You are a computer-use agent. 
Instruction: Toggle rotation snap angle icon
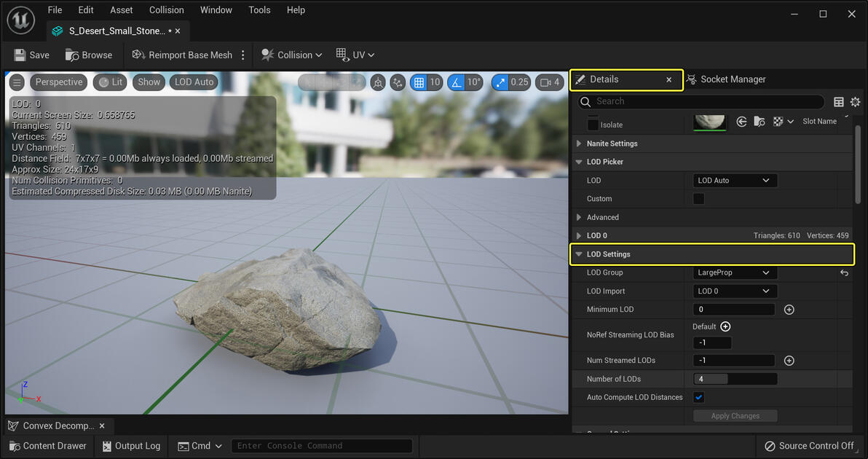click(456, 82)
